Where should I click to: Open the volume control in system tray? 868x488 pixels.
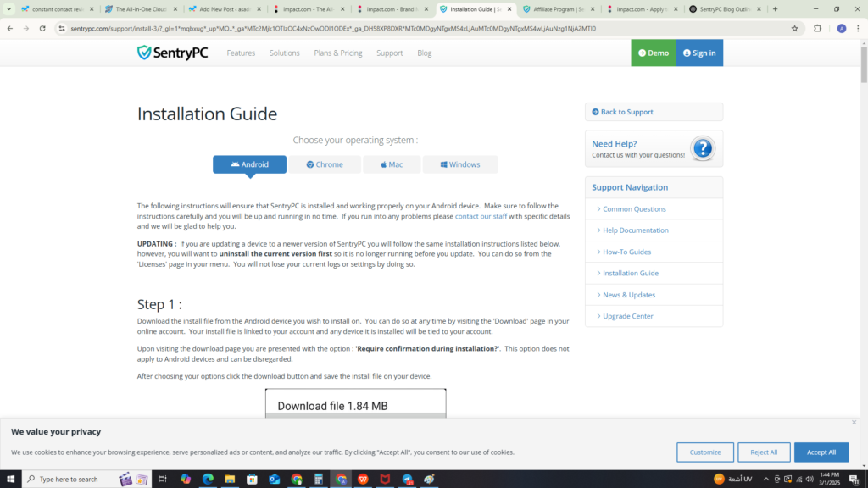(x=810, y=480)
